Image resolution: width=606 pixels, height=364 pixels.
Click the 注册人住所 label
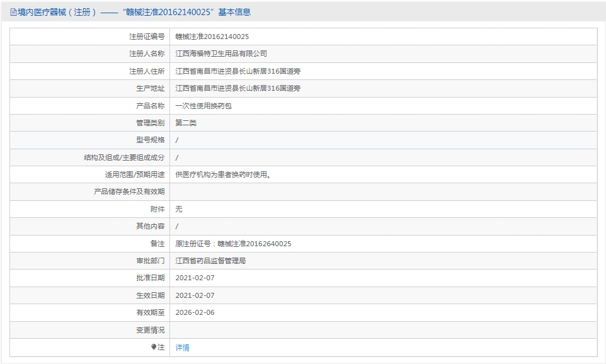point(147,71)
